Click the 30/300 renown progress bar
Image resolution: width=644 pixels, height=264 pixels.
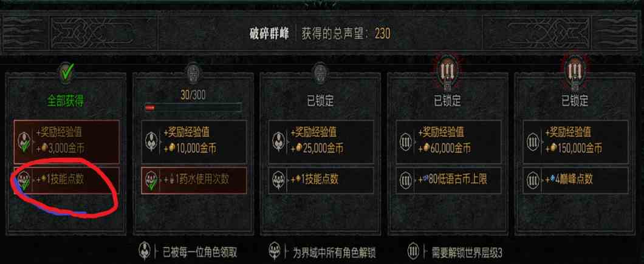pyautogui.click(x=193, y=107)
